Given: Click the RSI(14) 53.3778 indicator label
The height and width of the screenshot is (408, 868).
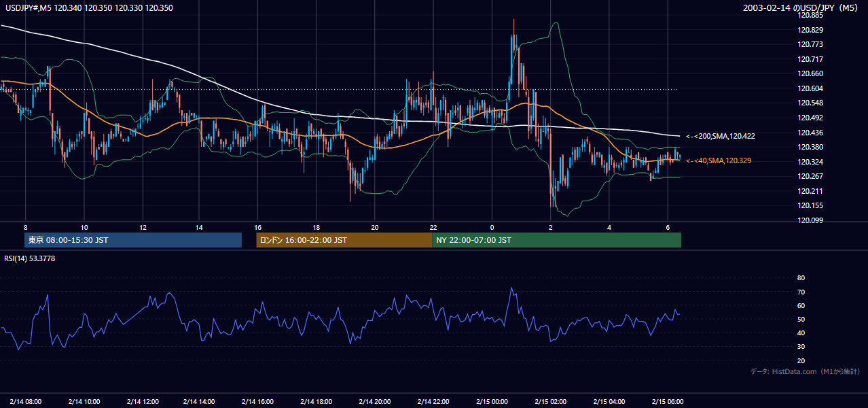Looking at the screenshot, I should [29, 258].
